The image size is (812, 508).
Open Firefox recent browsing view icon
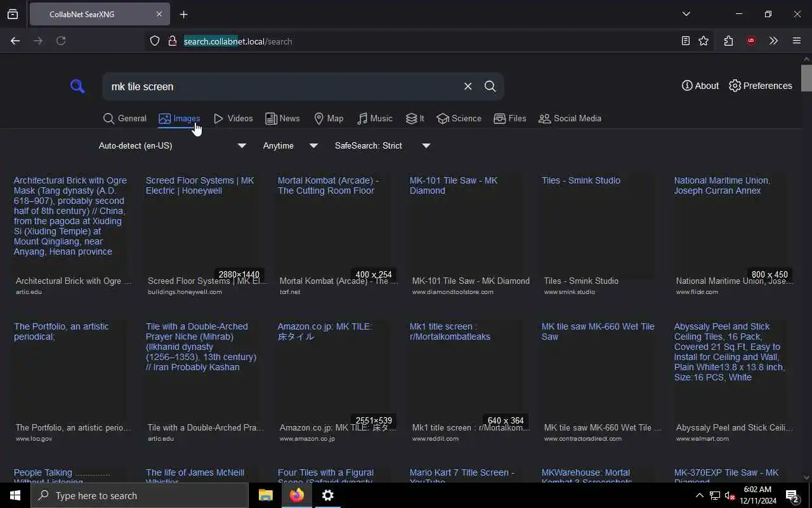13,14
